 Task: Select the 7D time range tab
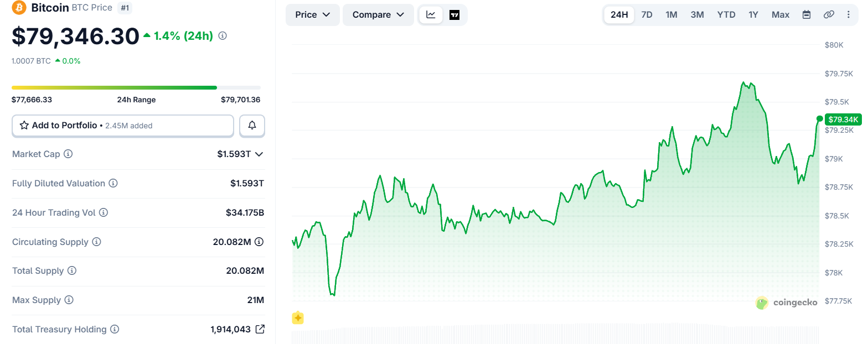click(x=647, y=15)
